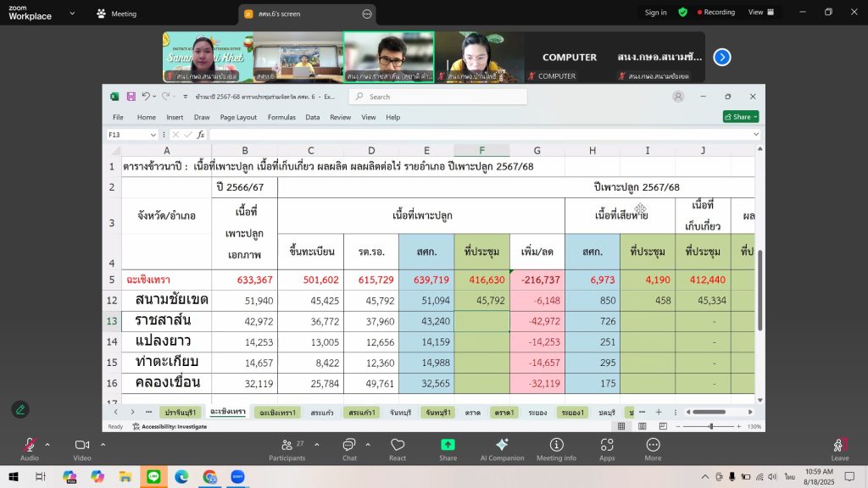
Task: Start video using the camera button
Action: pyautogui.click(x=82, y=446)
